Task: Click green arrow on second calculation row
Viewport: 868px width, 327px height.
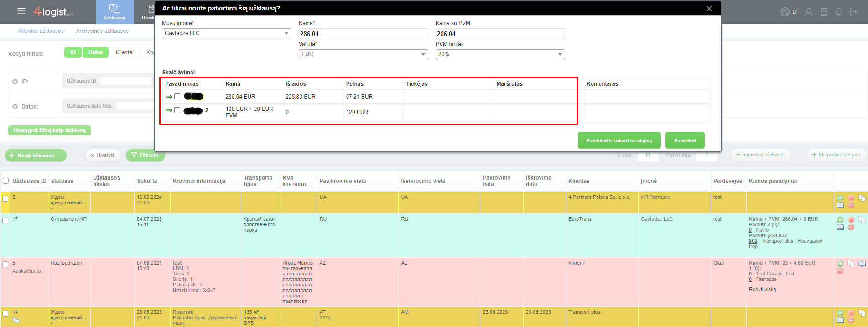Action: (169, 110)
